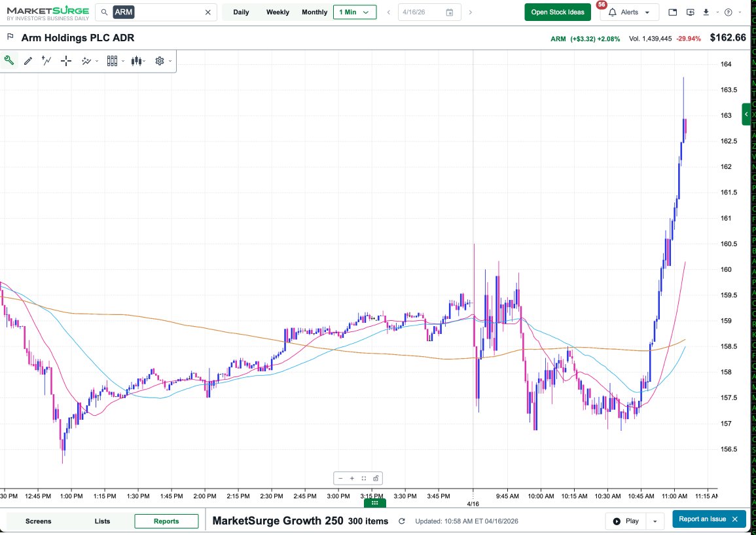Open the 1 Min interval dropdown
The height and width of the screenshot is (535, 756).
point(354,12)
